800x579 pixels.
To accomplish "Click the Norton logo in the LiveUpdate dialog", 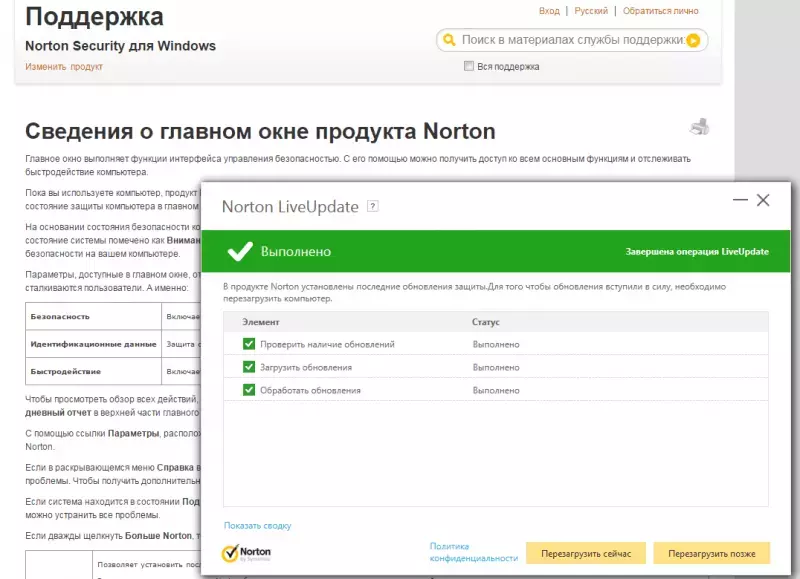I will coord(246,553).
